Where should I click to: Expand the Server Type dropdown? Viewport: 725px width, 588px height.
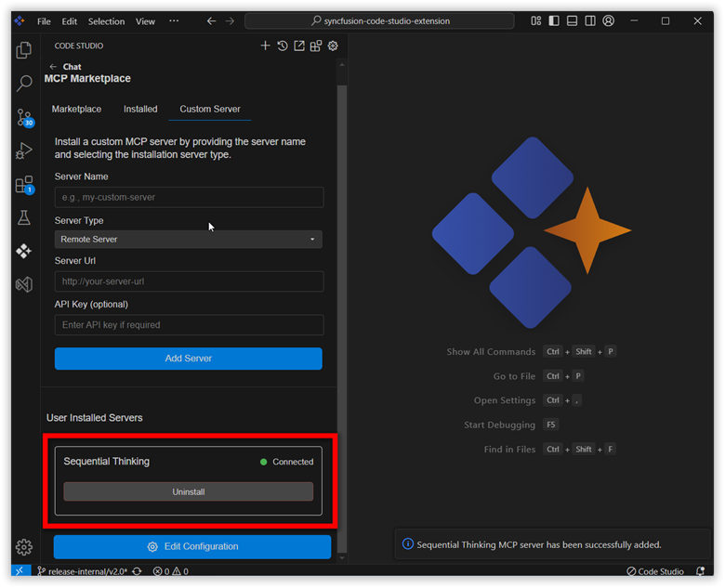[188, 240]
